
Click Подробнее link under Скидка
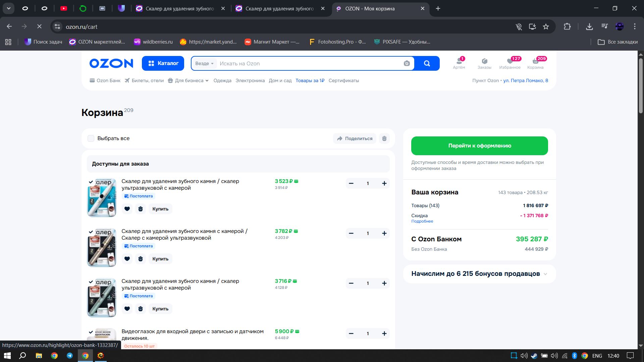422,221
